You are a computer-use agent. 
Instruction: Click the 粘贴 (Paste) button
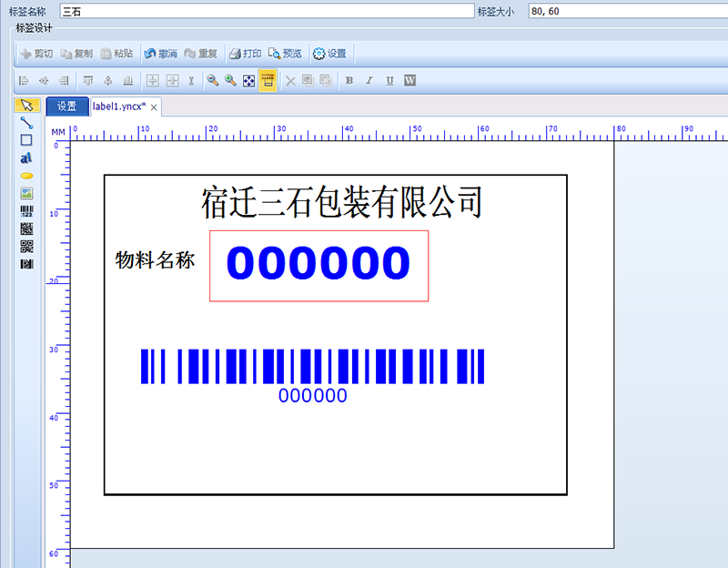tap(116, 54)
